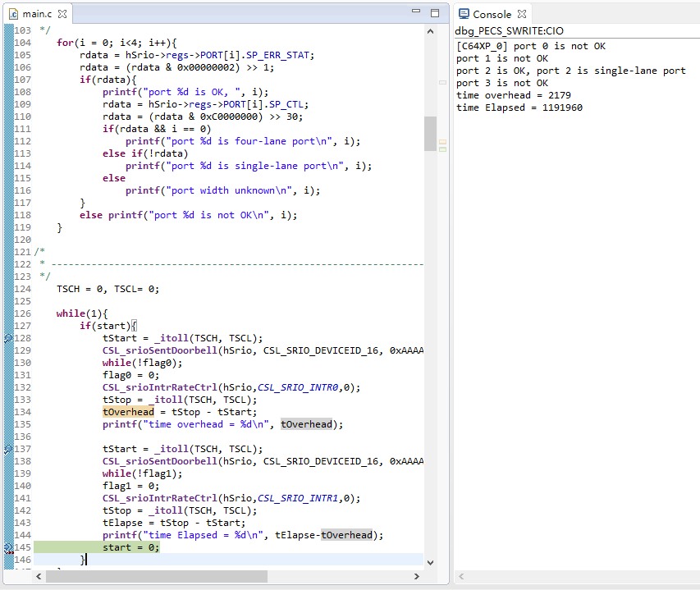700x590 pixels.
Task: Click console line 'time Elapsed = 1191960'
Action: tap(519, 107)
